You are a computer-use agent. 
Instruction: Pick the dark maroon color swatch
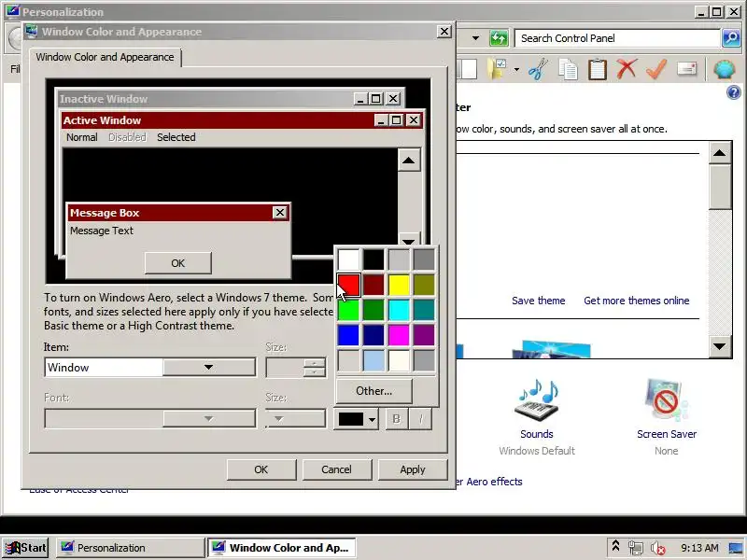click(x=373, y=285)
